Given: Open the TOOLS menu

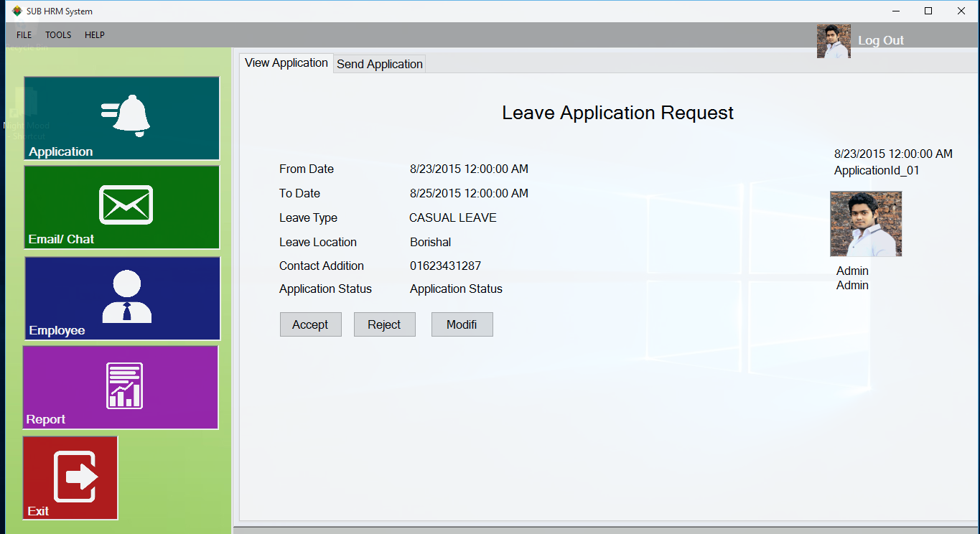Looking at the screenshot, I should point(57,34).
